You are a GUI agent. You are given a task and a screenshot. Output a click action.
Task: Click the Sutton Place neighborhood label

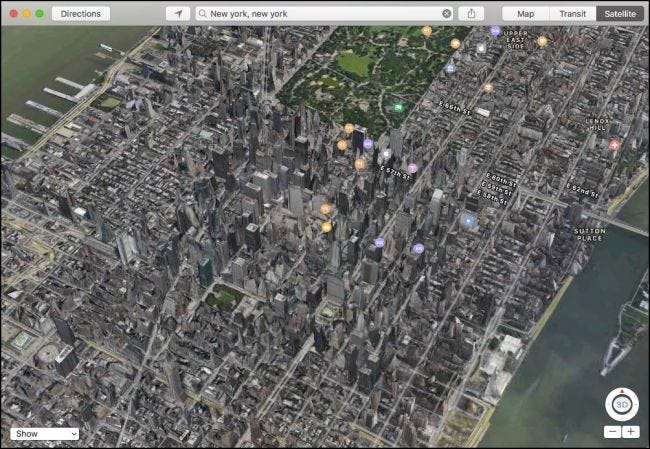click(x=590, y=234)
